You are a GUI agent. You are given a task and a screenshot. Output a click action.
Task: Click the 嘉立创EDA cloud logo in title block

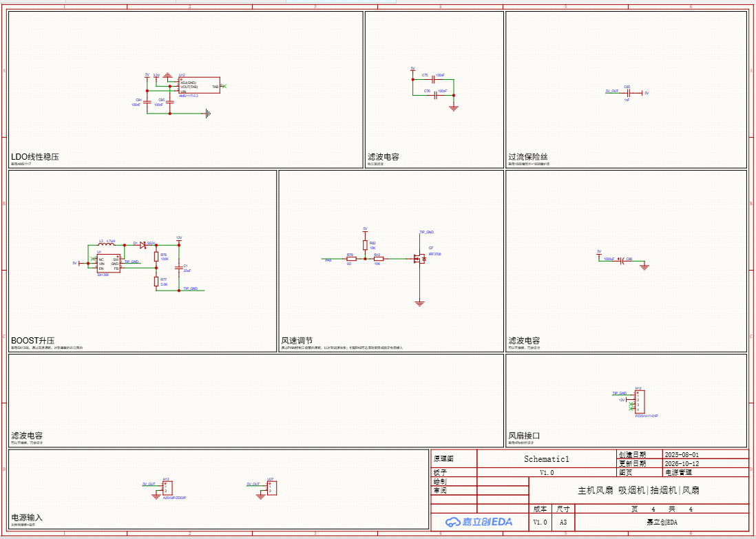(x=479, y=522)
